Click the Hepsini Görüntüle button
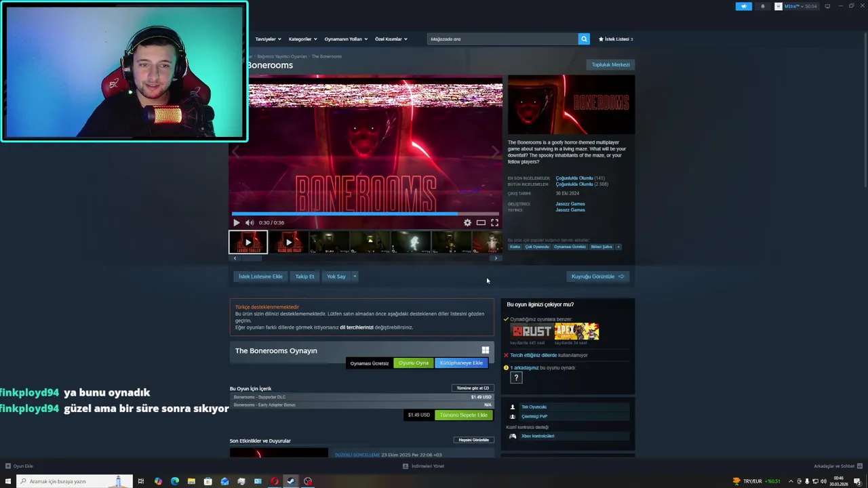Image resolution: width=868 pixels, height=488 pixels. (x=474, y=440)
